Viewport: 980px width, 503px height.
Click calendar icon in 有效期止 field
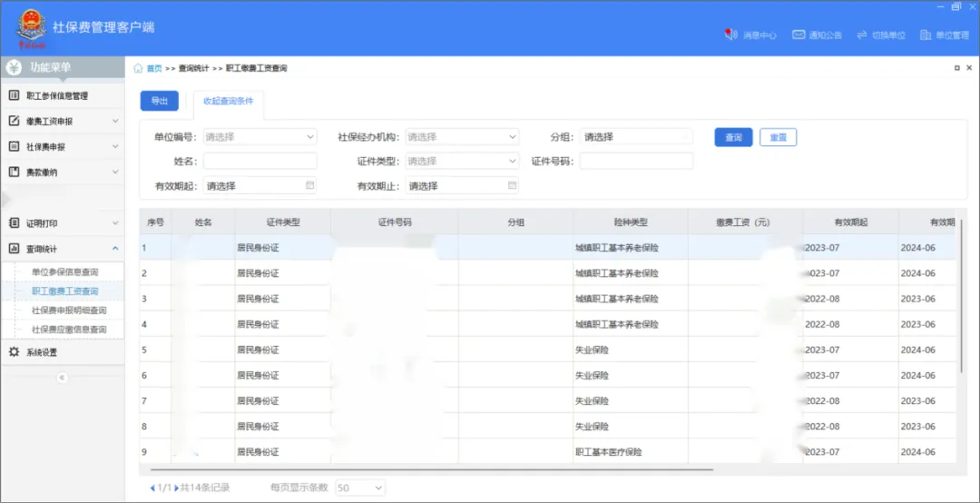(x=512, y=185)
